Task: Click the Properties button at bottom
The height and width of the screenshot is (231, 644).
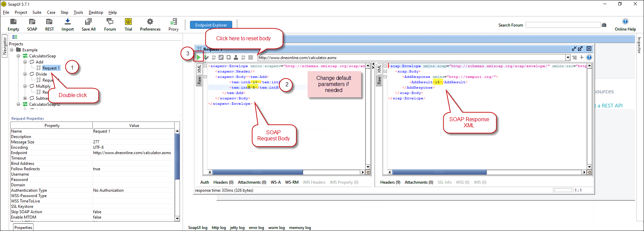Action: coord(23,227)
